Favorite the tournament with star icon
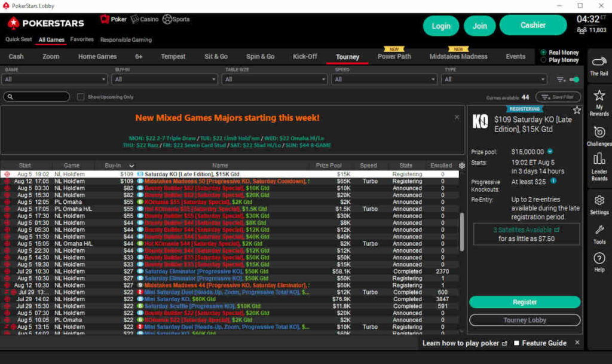The width and height of the screenshot is (612, 364). [x=577, y=110]
